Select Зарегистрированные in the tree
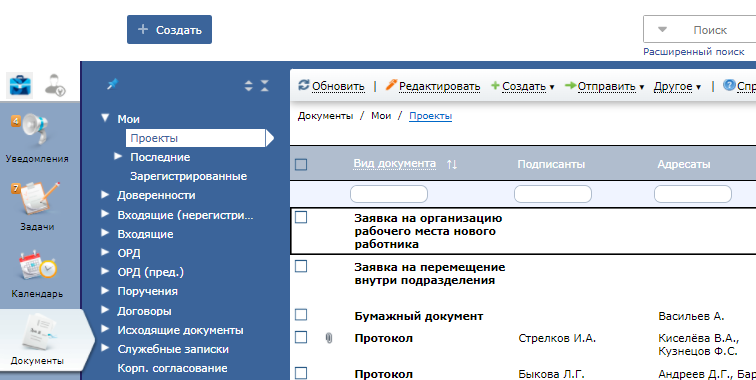Screen dimensions: 756x380 pyautogui.click(x=189, y=176)
